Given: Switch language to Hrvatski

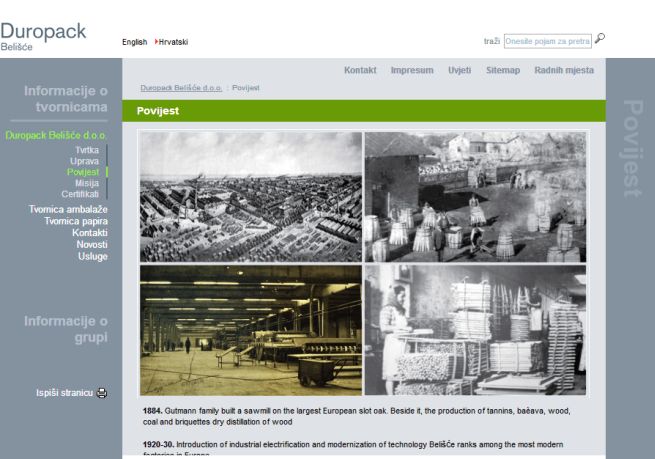Looking at the screenshot, I should point(172,42).
